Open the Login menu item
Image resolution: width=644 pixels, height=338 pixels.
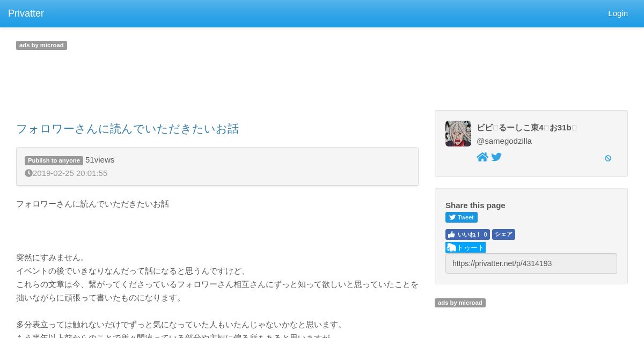[x=618, y=13]
